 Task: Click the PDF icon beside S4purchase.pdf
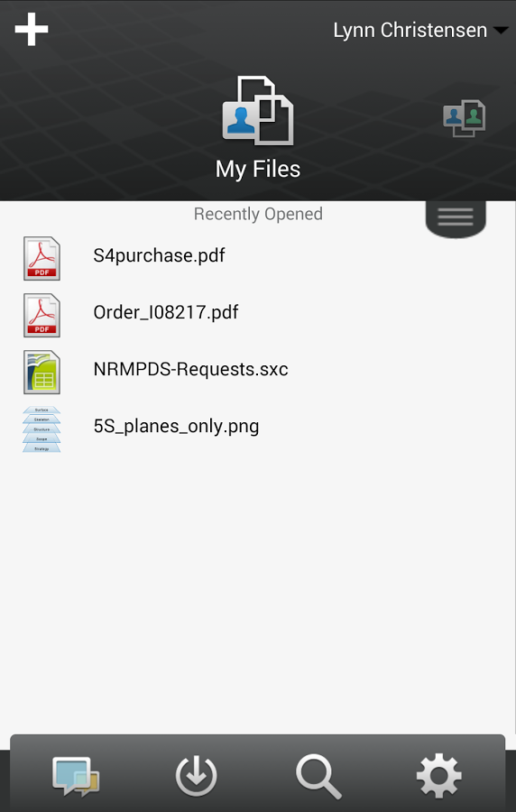click(x=41, y=258)
